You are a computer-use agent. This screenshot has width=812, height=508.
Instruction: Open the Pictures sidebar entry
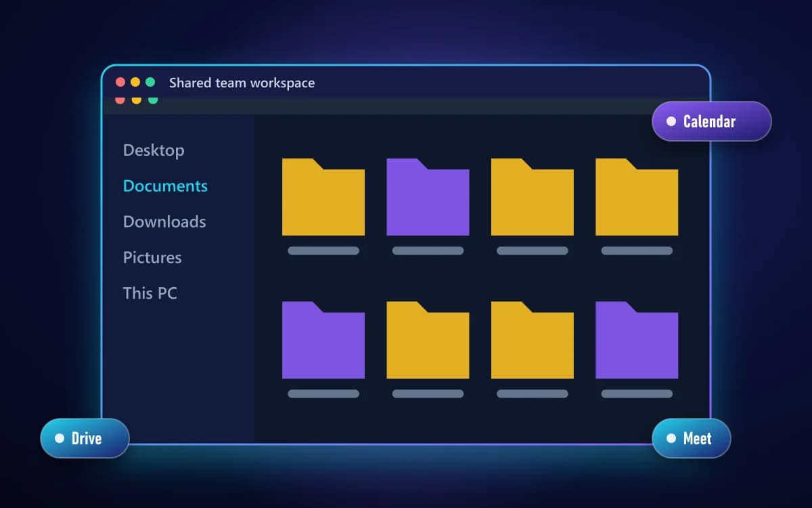click(152, 257)
